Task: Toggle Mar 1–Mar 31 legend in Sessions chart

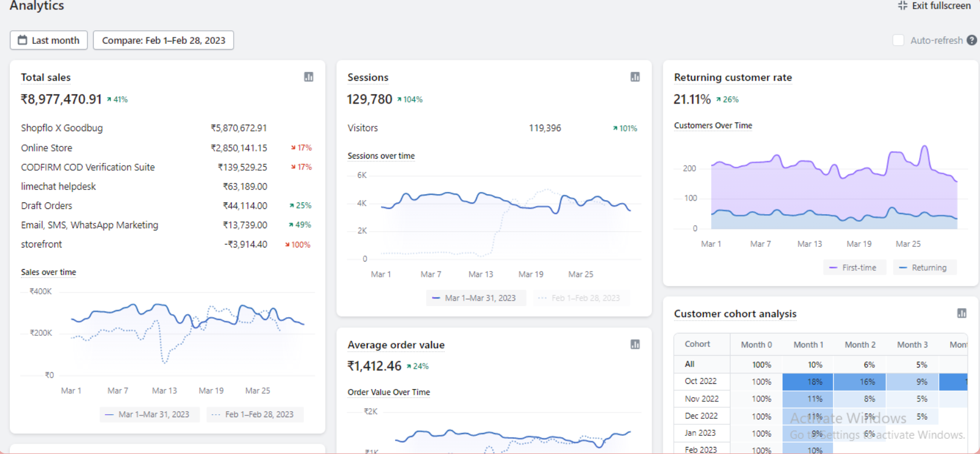Action: pyautogui.click(x=475, y=298)
